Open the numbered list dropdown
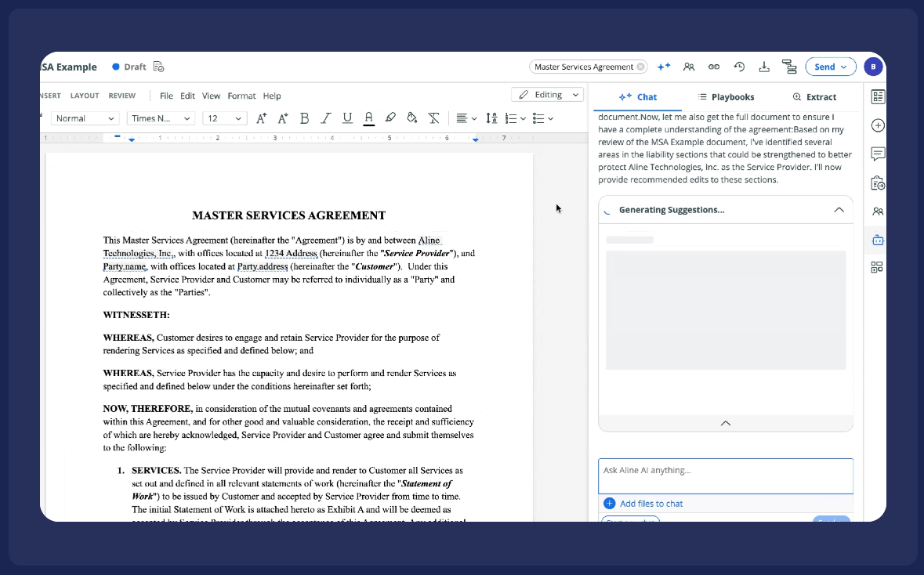The image size is (924, 575). (516, 118)
